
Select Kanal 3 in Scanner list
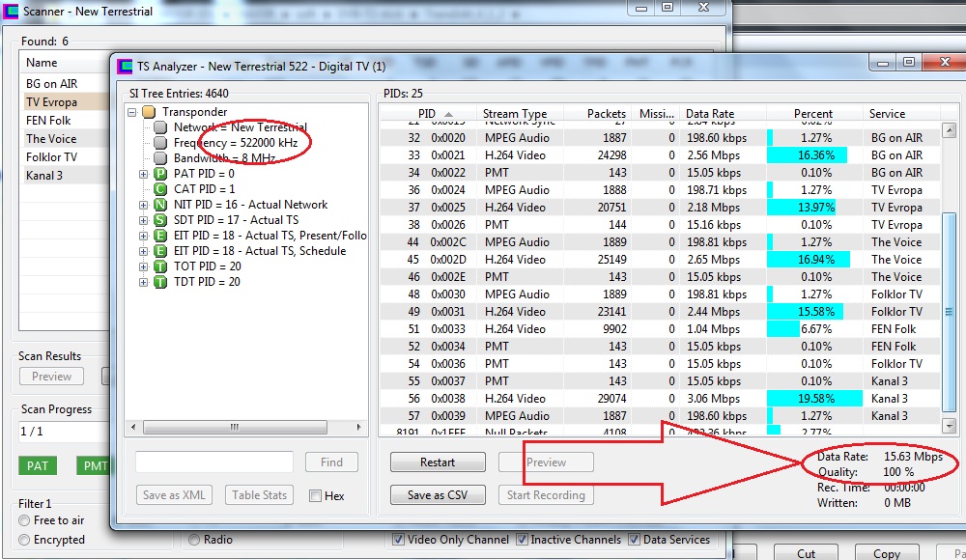pyautogui.click(x=65, y=176)
